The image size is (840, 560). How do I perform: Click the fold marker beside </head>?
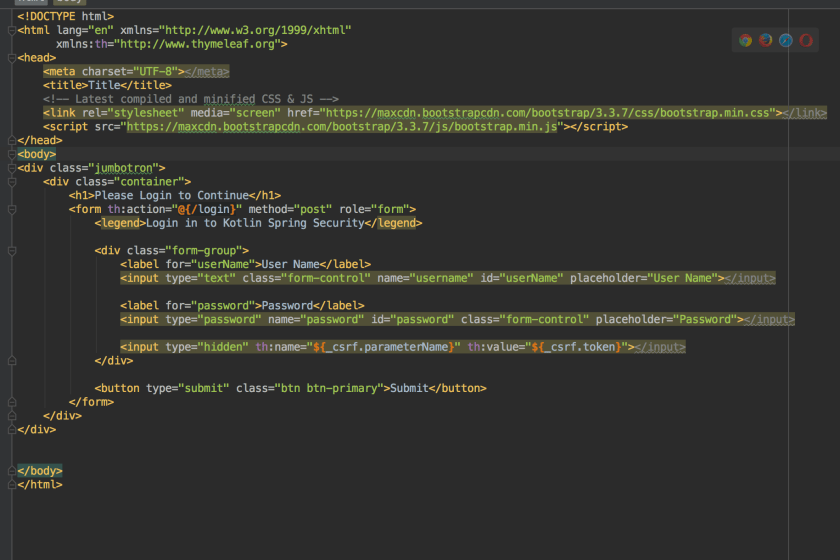coord(12,140)
